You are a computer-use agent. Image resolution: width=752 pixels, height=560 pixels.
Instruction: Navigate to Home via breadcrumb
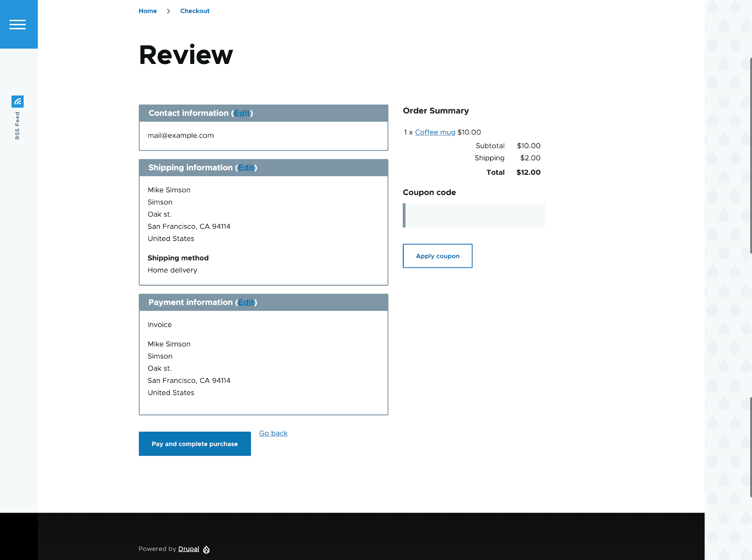tap(148, 10)
